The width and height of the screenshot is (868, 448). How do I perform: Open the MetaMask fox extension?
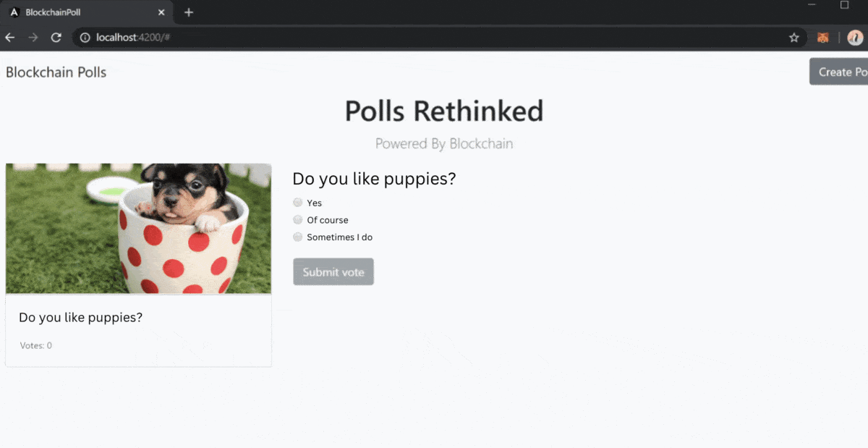[x=822, y=38]
